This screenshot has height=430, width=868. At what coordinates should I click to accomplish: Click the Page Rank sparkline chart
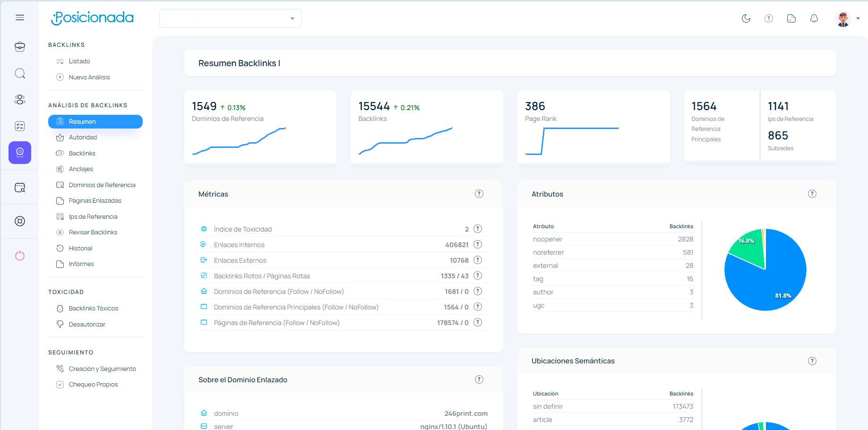click(572, 141)
